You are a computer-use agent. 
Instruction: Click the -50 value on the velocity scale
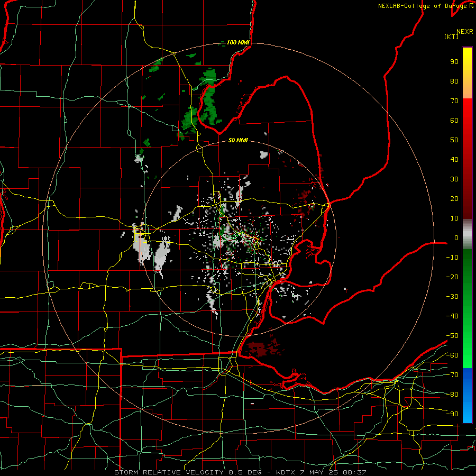pos(452,335)
